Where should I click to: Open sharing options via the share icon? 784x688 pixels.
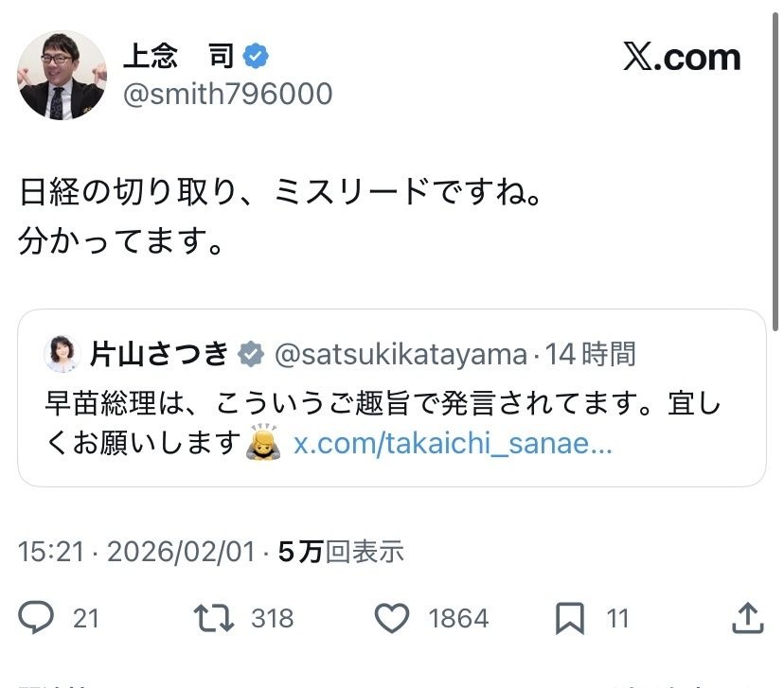point(749,617)
